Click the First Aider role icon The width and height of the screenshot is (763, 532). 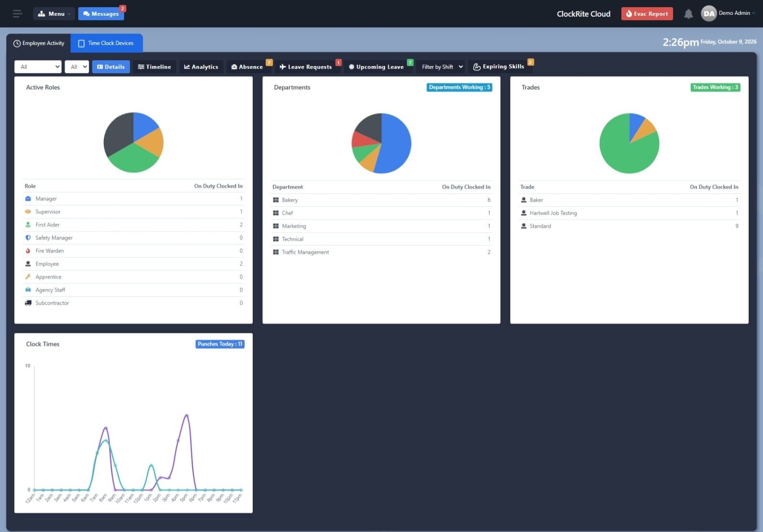point(28,225)
